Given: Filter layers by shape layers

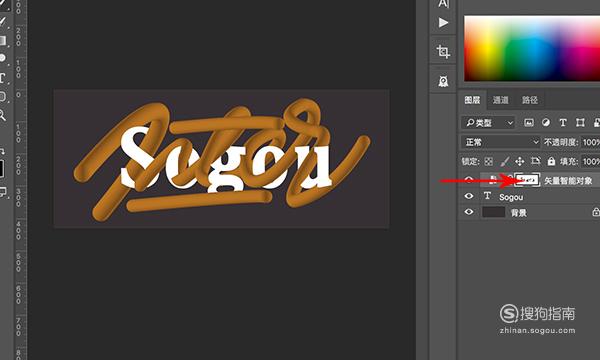Looking at the screenshot, I should [580, 122].
